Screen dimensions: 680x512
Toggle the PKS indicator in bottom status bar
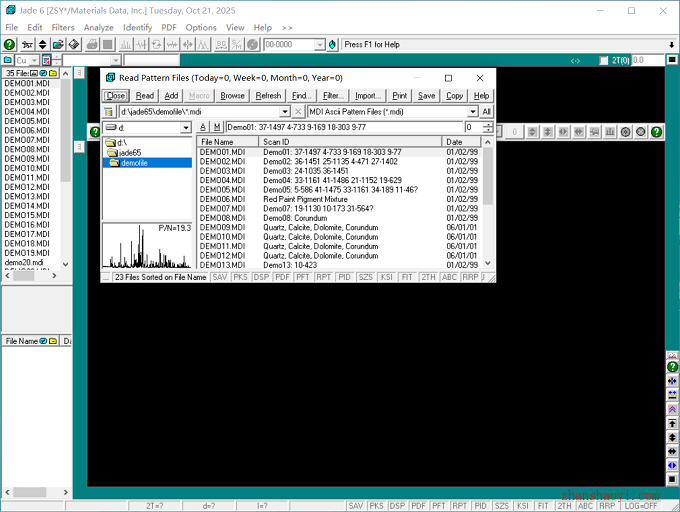pyautogui.click(x=376, y=506)
